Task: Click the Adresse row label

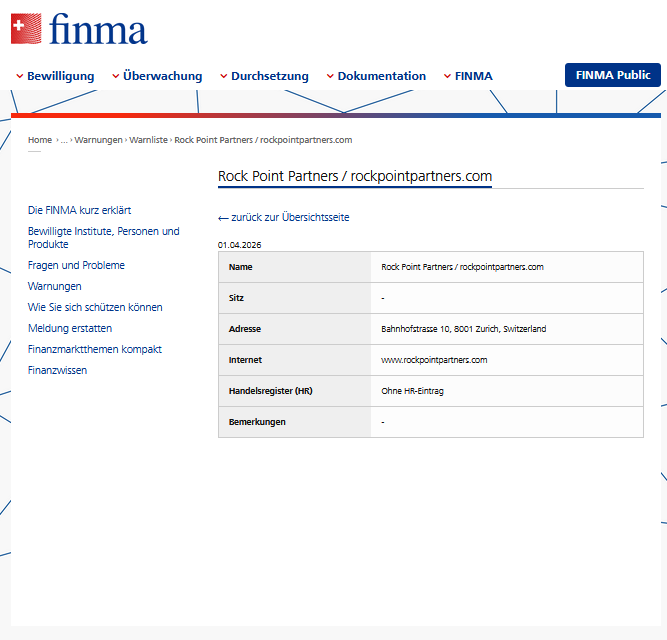Action: tap(245, 329)
